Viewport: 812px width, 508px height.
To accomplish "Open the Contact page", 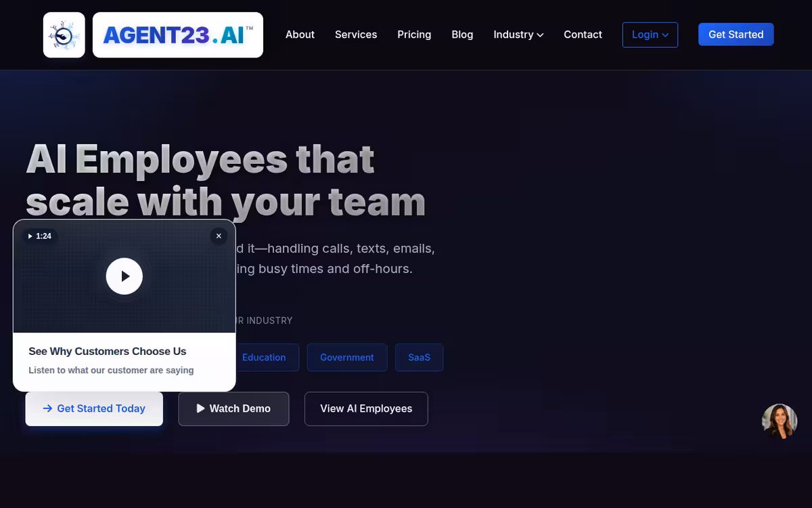I will [x=583, y=35].
